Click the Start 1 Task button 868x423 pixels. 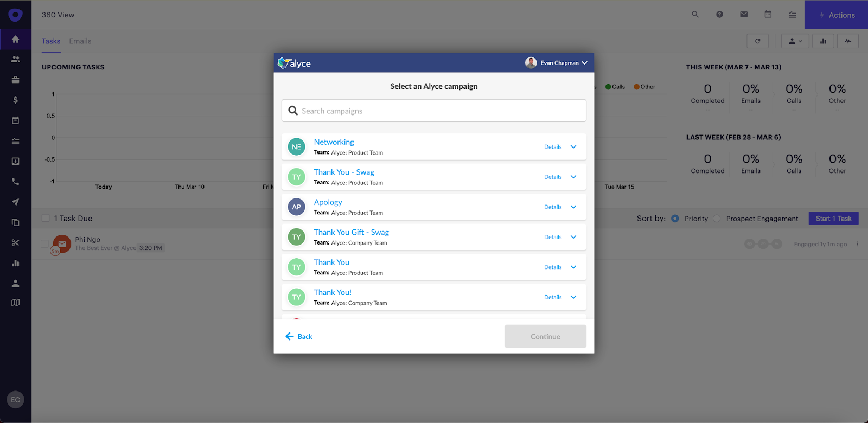(x=833, y=219)
